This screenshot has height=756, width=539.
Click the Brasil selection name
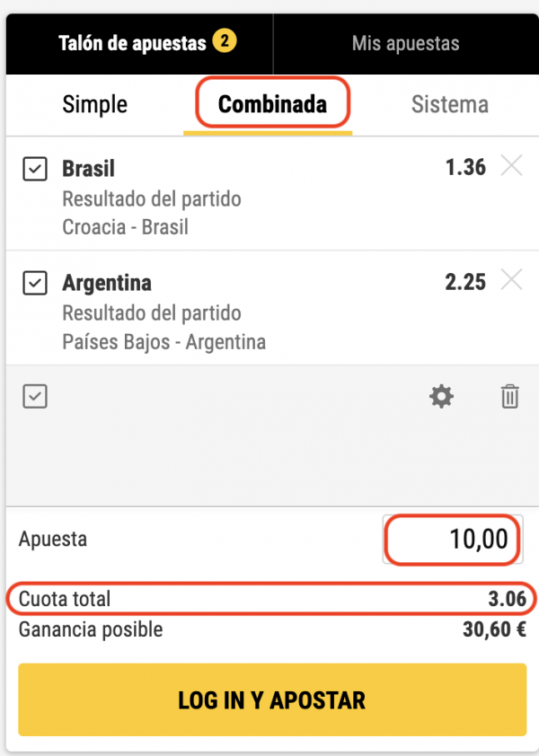pos(88,169)
